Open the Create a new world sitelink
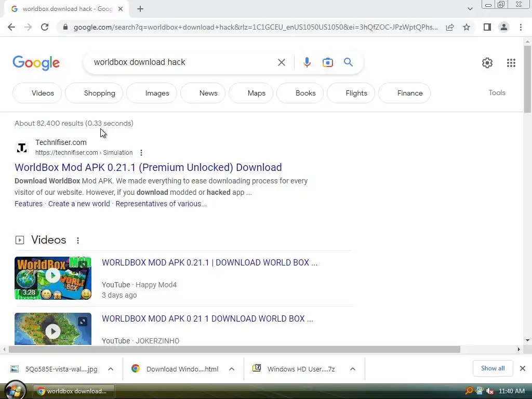Image resolution: width=532 pixels, height=399 pixels. pyautogui.click(x=79, y=204)
